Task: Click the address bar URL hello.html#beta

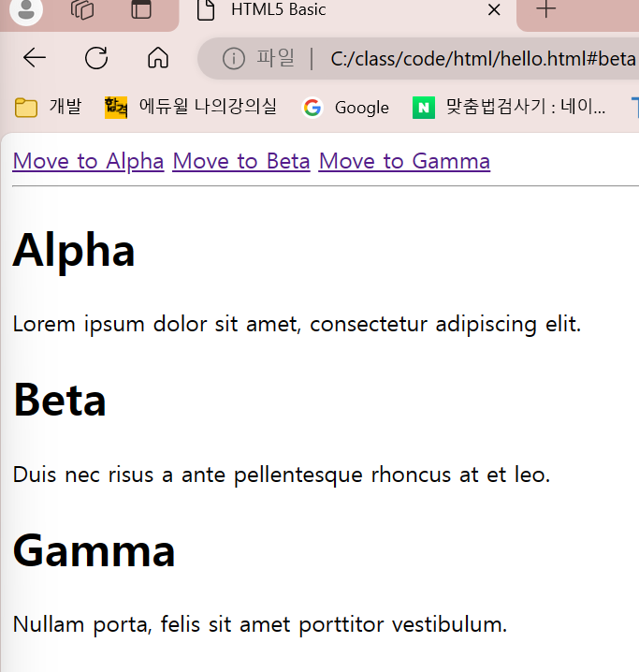Action: click(483, 59)
